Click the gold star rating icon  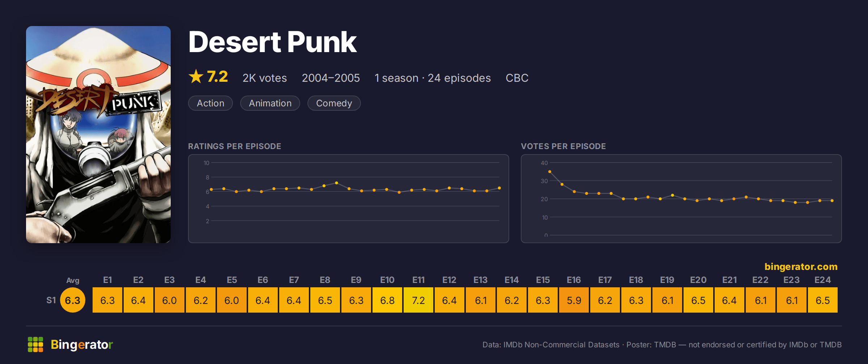click(x=196, y=76)
